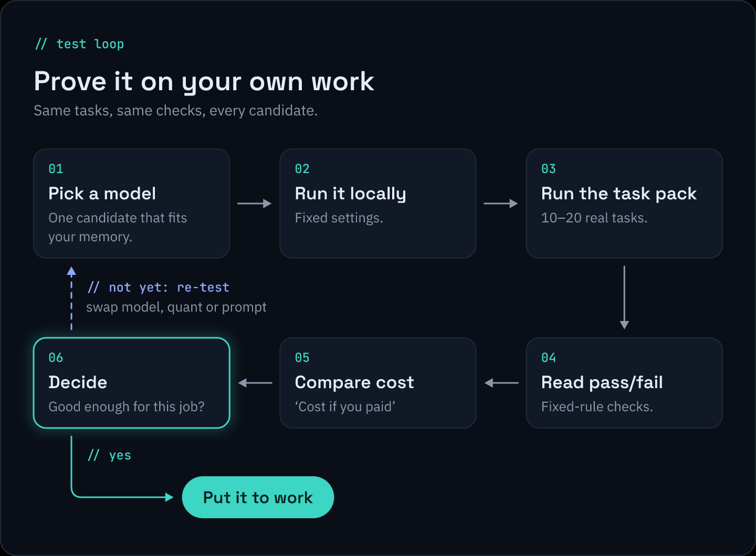The image size is (756, 556).
Task: Click "Same tasks, same checks, every candidate." subtitle
Action: (x=175, y=111)
